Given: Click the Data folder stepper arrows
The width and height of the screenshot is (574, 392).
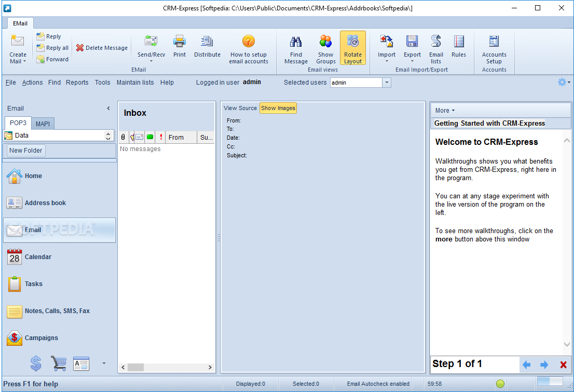Looking at the screenshot, I should [108, 136].
